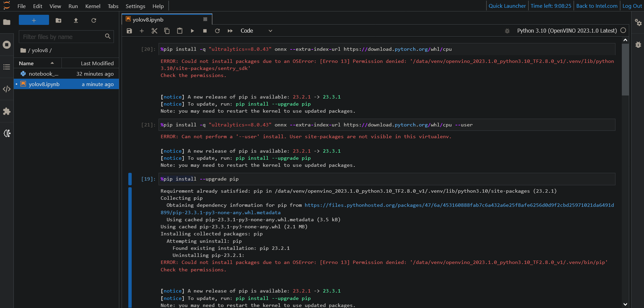644x308 pixels.
Task: Run the selected cell with play icon
Action: pyautogui.click(x=192, y=31)
